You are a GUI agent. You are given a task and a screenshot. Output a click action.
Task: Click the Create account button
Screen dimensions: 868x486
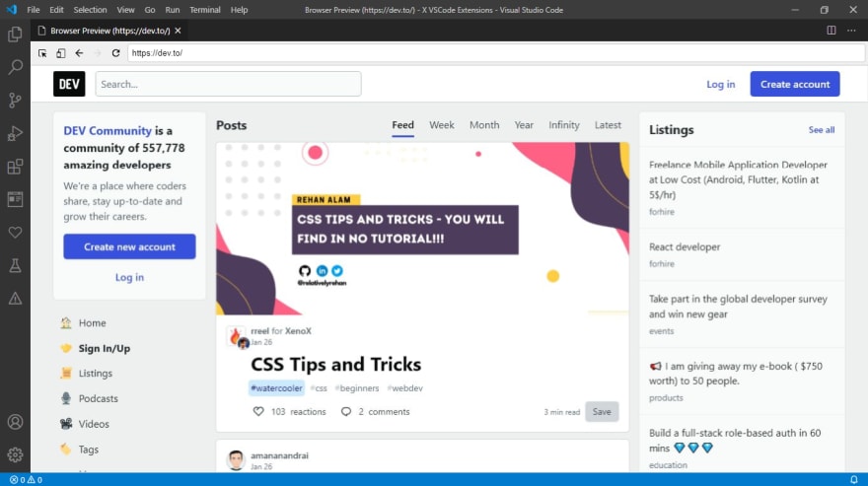pyautogui.click(x=795, y=84)
